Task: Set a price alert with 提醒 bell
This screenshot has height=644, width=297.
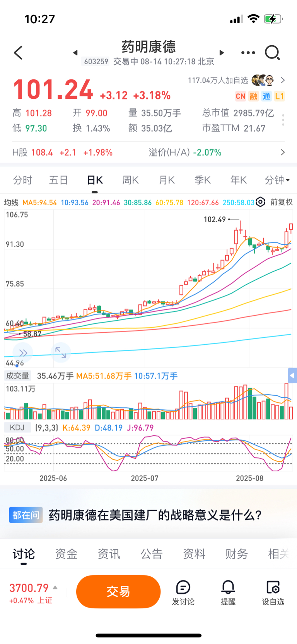Action: pyautogui.click(x=228, y=593)
